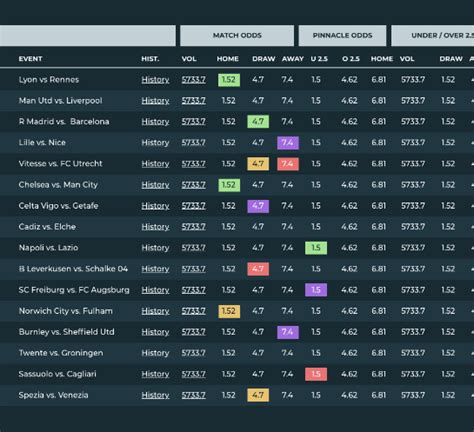Open History for Napoli vs. Lazio
The image size is (474, 432).
tap(155, 248)
